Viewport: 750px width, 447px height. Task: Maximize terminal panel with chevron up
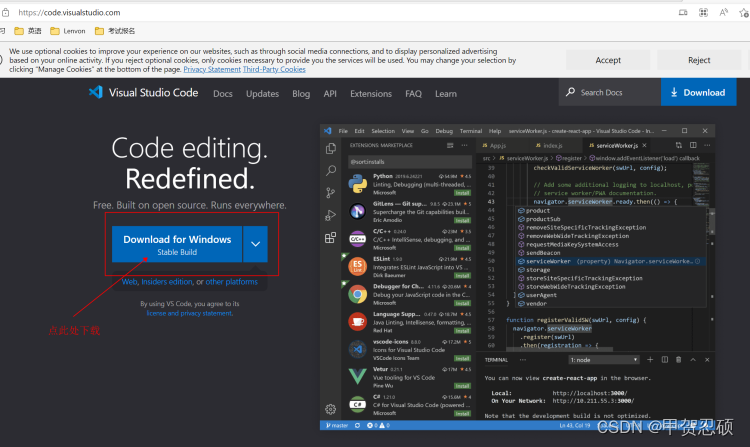693,360
